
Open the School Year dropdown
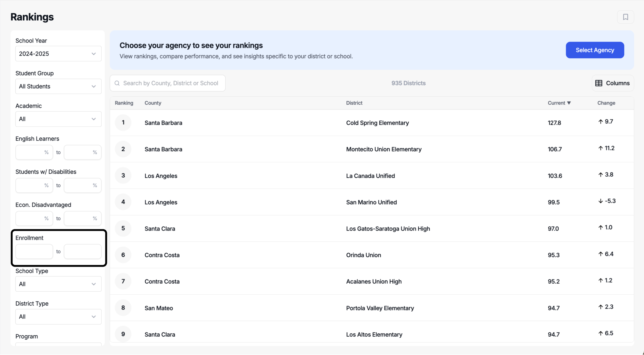point(58,54)
